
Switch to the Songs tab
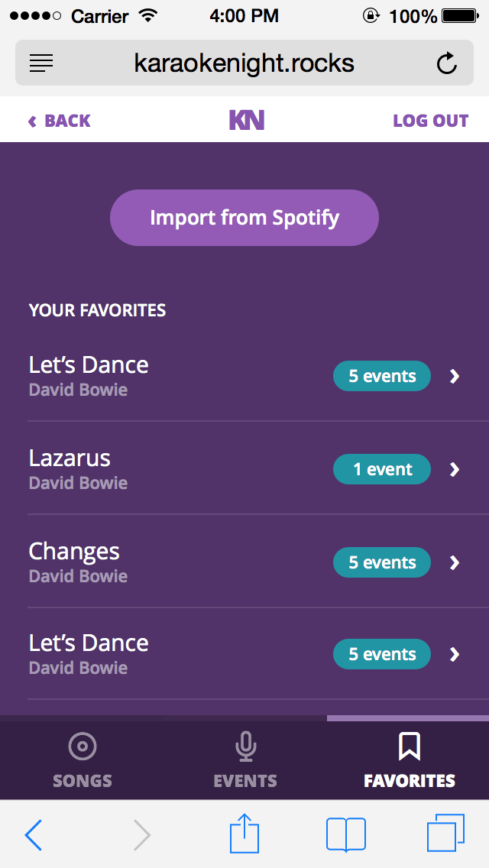coord(82,759)
